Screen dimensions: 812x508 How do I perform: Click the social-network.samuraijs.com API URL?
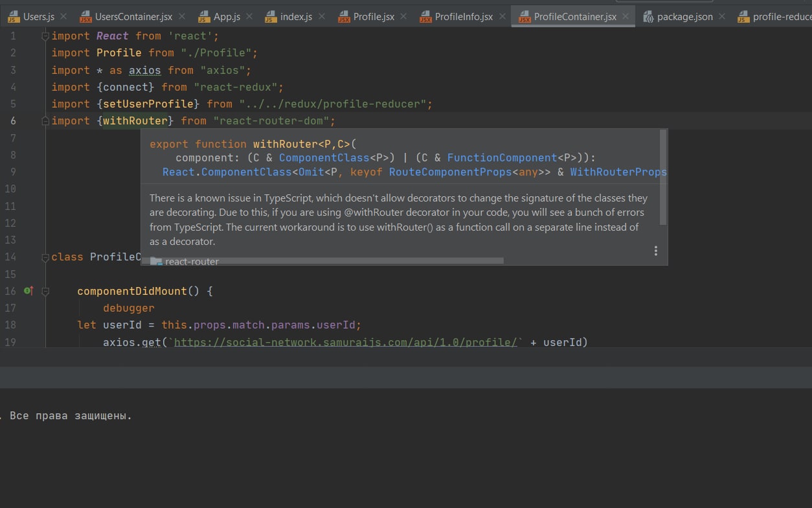tap(346, 342)
